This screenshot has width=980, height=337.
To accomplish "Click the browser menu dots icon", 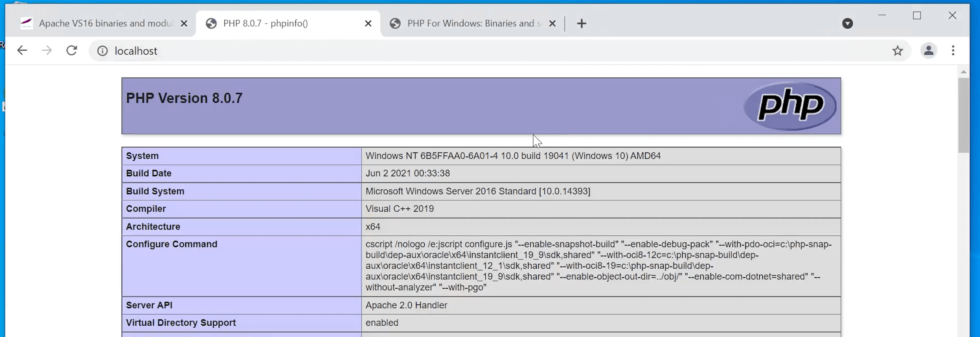I will [954, 51].
